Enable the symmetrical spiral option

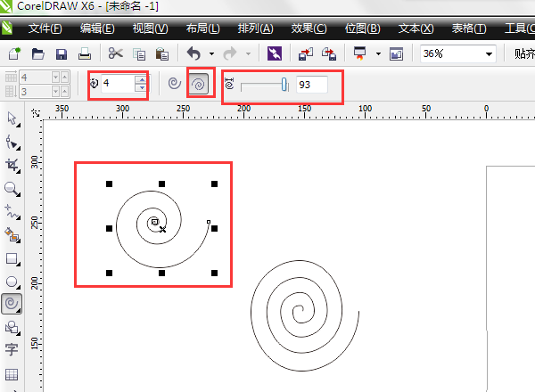coord(175,83)
